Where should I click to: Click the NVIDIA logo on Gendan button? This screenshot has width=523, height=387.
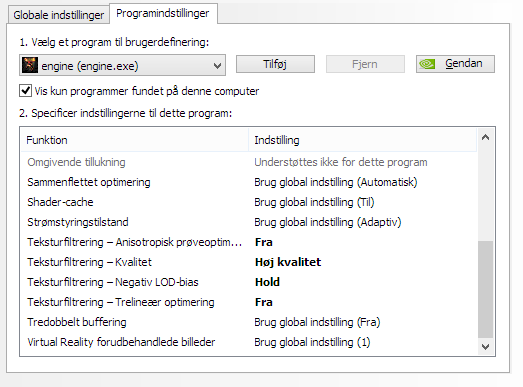click(427, 64)
